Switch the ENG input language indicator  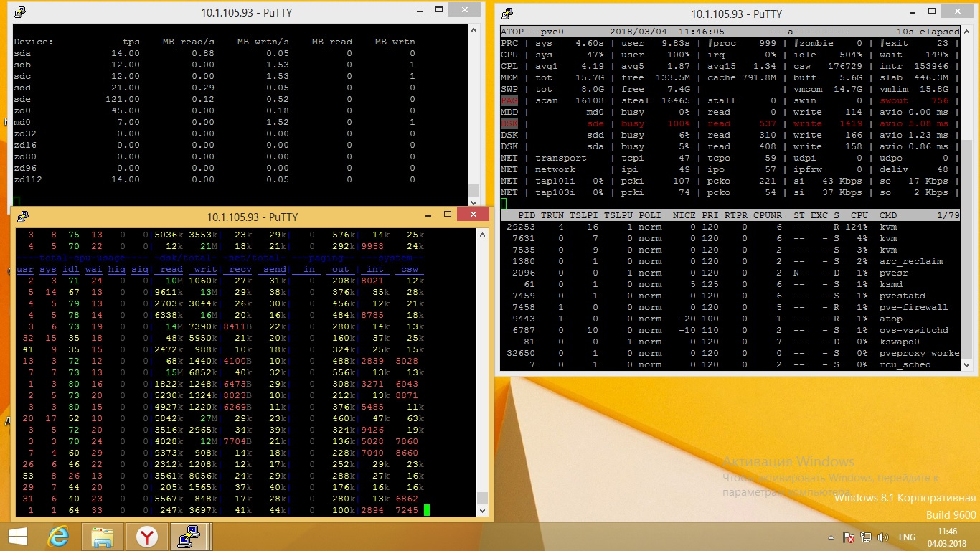[x=907, y=537]
